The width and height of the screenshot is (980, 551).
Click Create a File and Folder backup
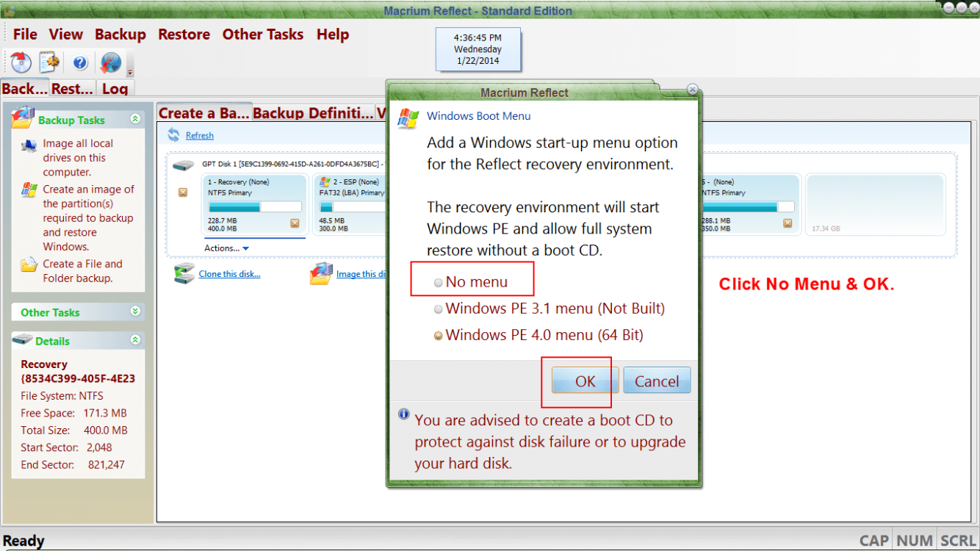coord(82,271)
